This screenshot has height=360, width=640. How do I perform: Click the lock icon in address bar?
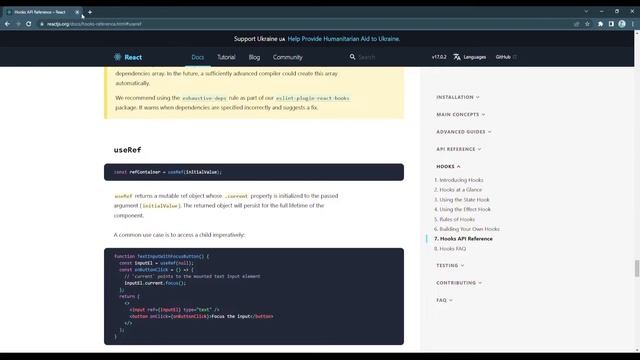tap(42, 24)
